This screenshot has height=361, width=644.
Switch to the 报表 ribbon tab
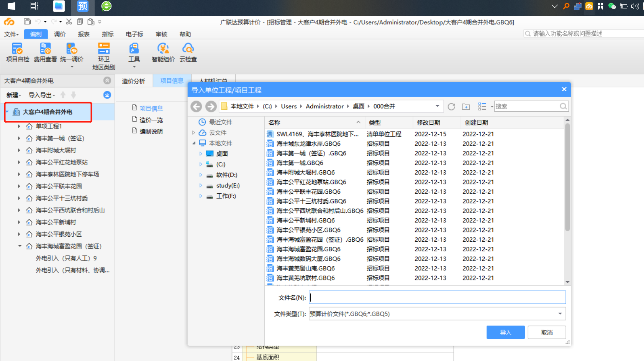coord(84,34)
